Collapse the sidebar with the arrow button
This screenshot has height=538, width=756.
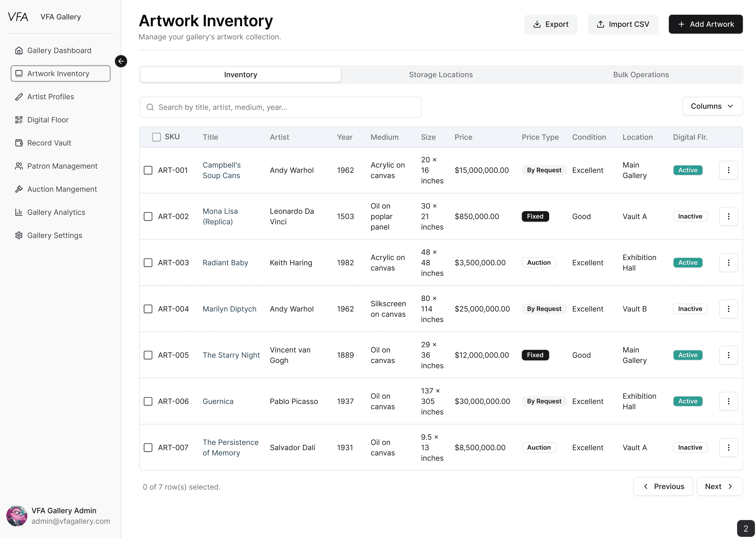(x=121, y=61)
